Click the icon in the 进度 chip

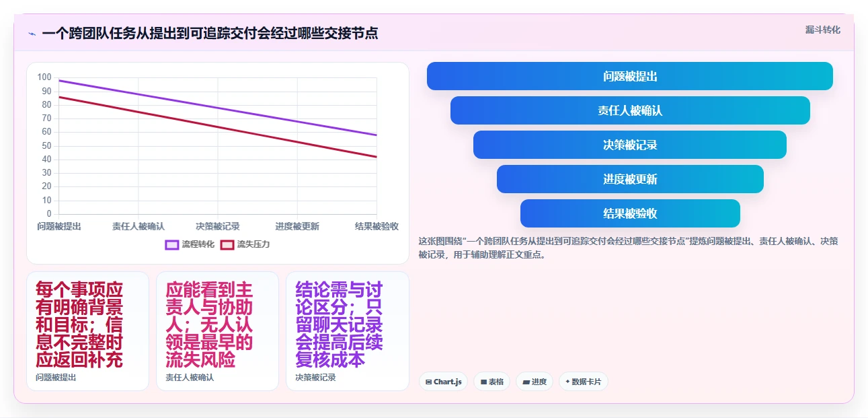(x=526, y=382)
